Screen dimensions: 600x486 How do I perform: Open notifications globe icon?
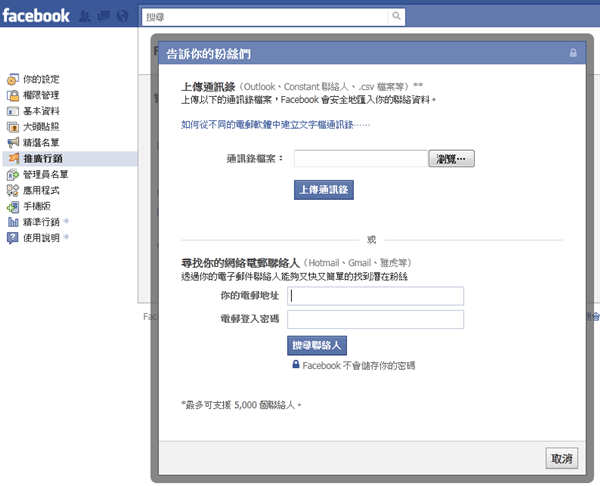pos(122,16)
